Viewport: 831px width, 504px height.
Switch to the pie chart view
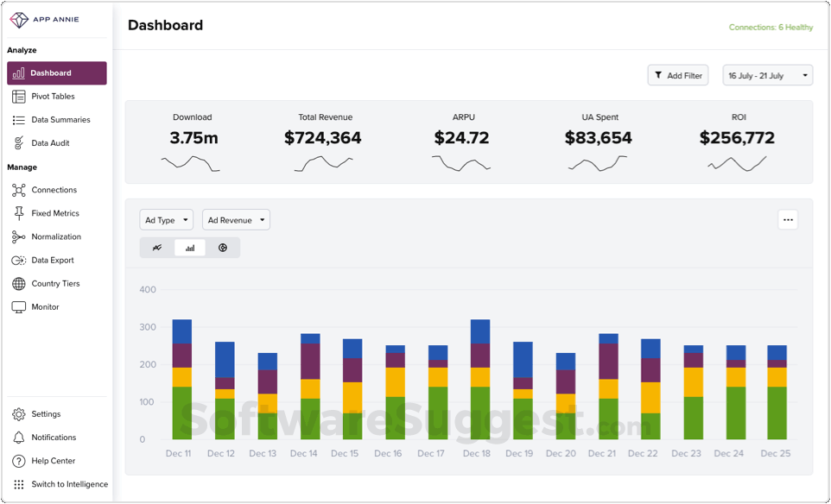(223, 247)
